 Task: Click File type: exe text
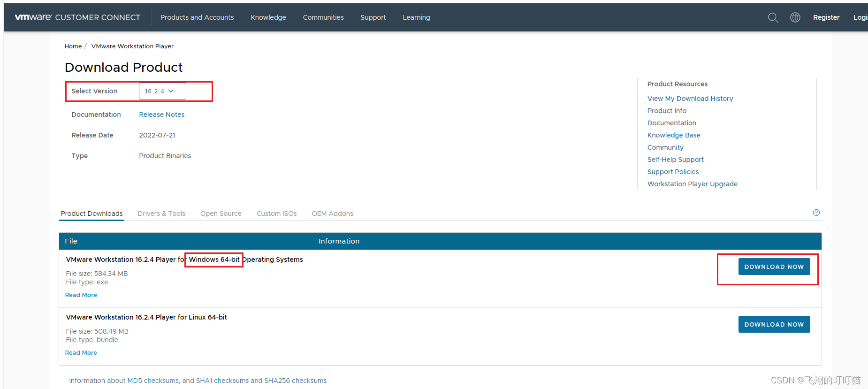(x=87, y=282)
